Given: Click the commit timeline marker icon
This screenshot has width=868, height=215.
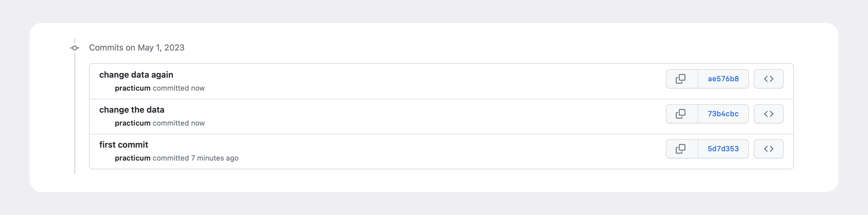Looking at the screenshot, I should (74, 48).
